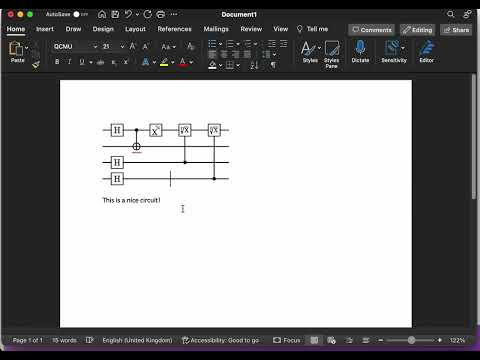Open the Editing mode button

coord(417,30)
